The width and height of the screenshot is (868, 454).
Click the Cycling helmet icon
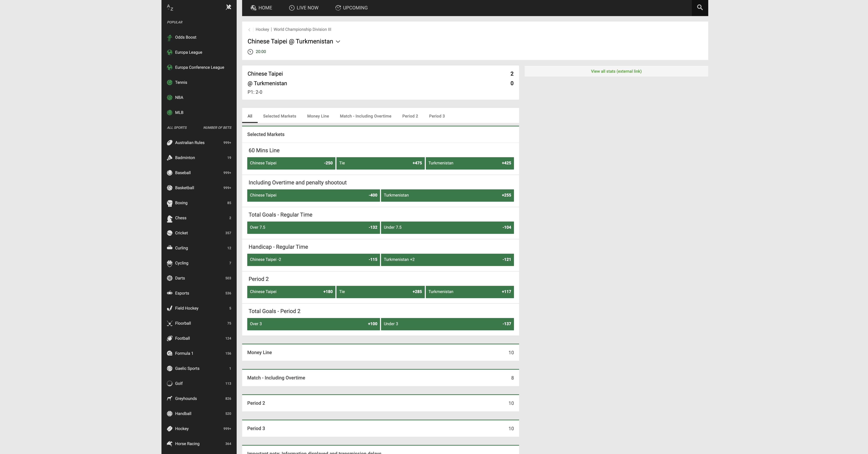[170, 263]
